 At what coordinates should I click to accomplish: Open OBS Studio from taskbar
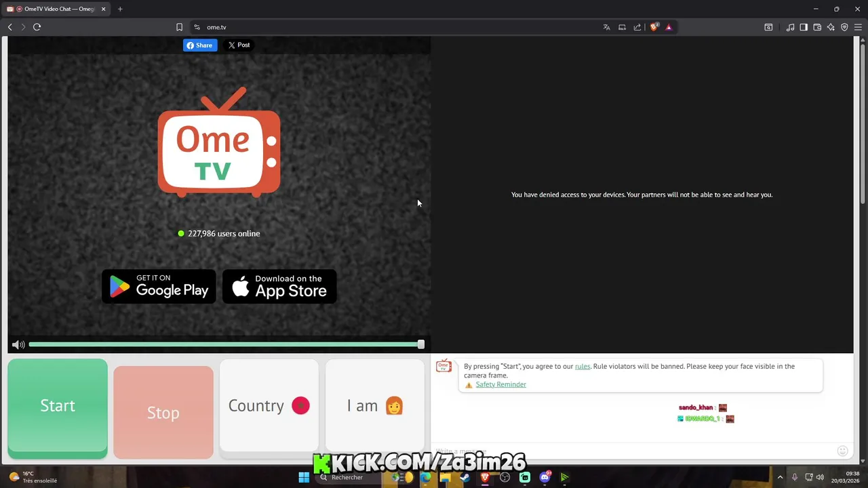505,477
